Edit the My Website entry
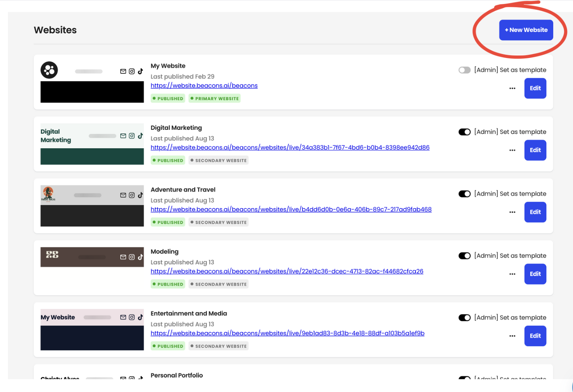573x392 pixels. coord(535,88)
